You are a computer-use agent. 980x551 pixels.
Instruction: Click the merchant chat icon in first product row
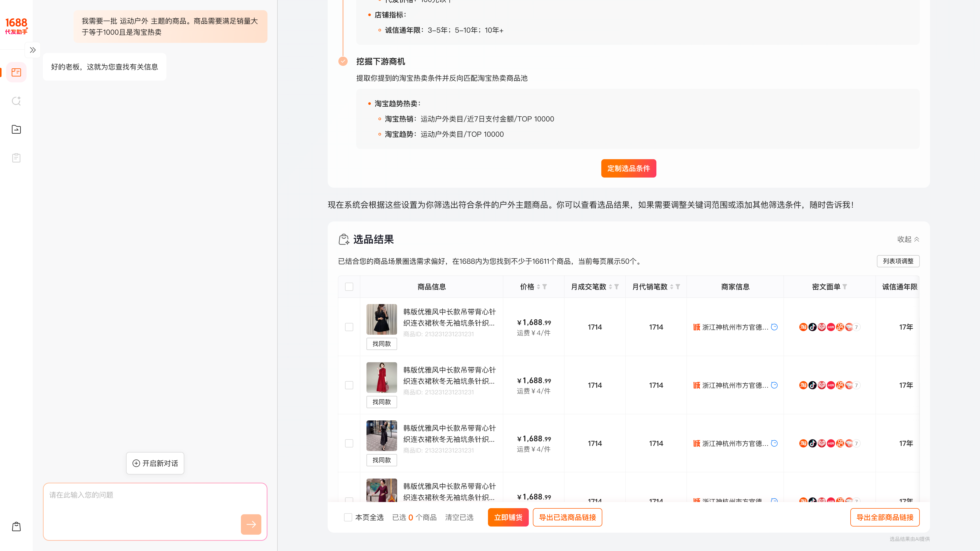pyautogui.click(x=774, y=327)
